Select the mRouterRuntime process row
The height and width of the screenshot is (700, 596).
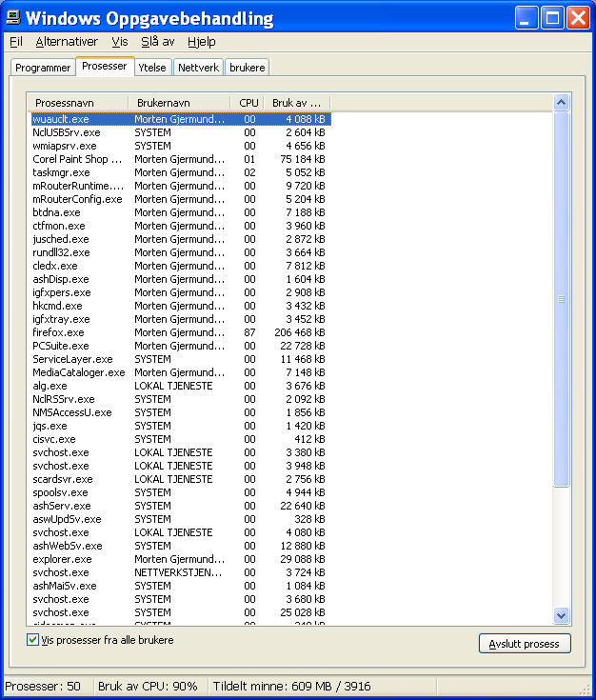[x=181, y=186]
